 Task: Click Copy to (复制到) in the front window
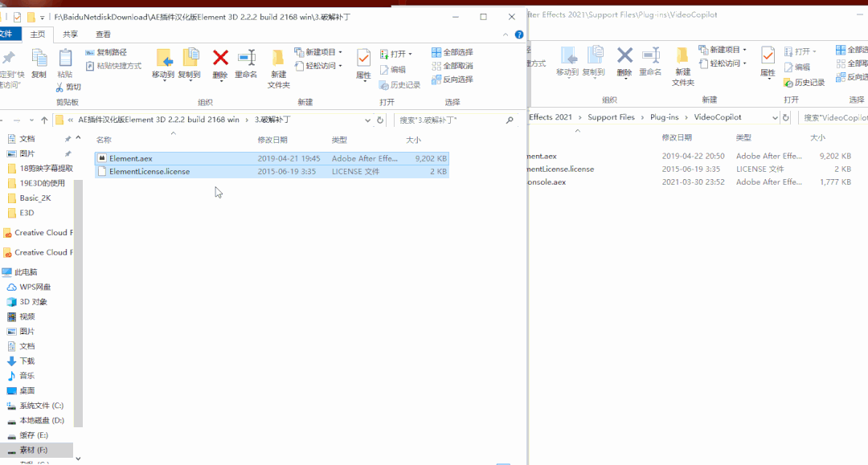tap(190, 63)
